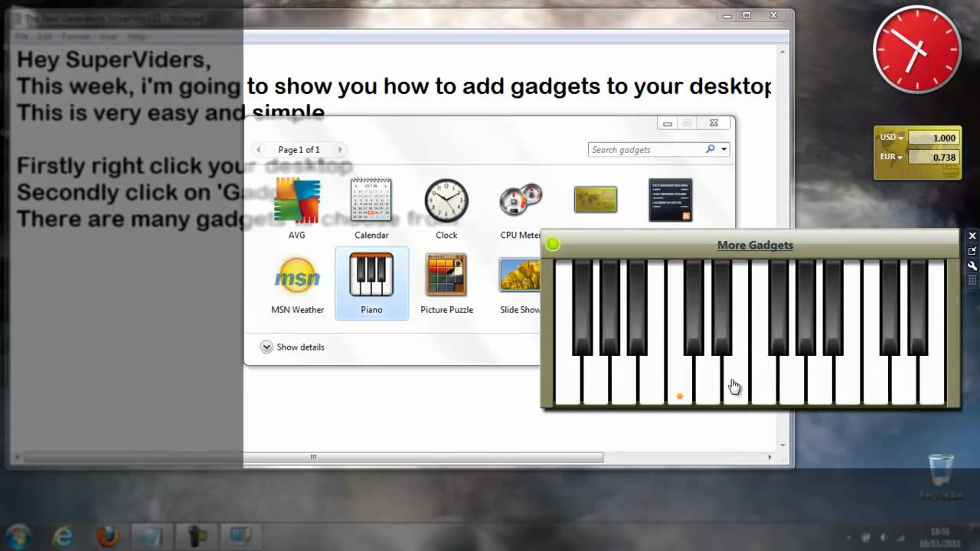Click the search magnifier icon

tap(710, 149)
